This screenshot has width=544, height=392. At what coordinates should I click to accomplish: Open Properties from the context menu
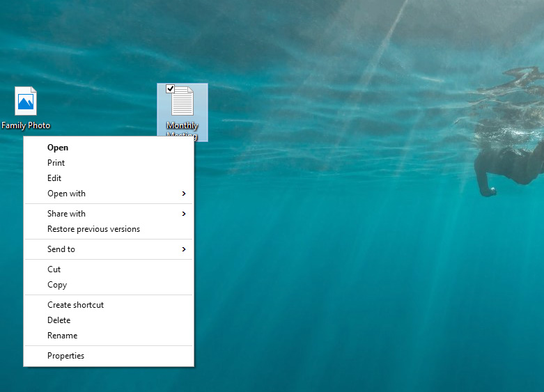click(x=108, y=356)
